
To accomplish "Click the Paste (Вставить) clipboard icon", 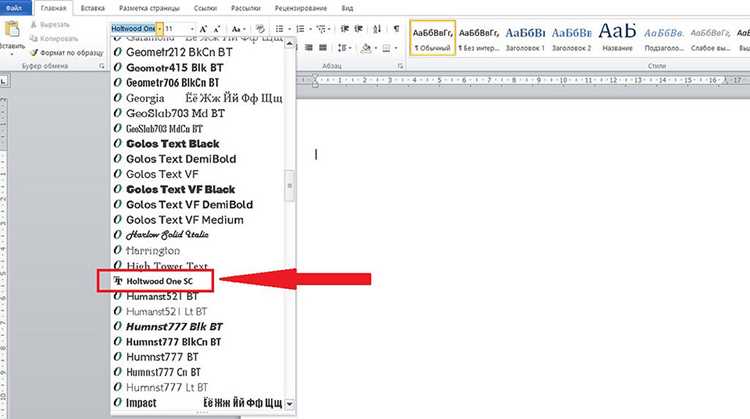I will [x=12, y=29].
